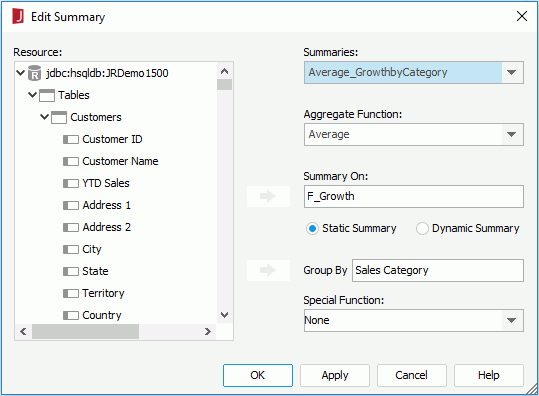Close the Edit Summary dialog
The height and width of the screenshot is (396, 539).
[522, 16]
